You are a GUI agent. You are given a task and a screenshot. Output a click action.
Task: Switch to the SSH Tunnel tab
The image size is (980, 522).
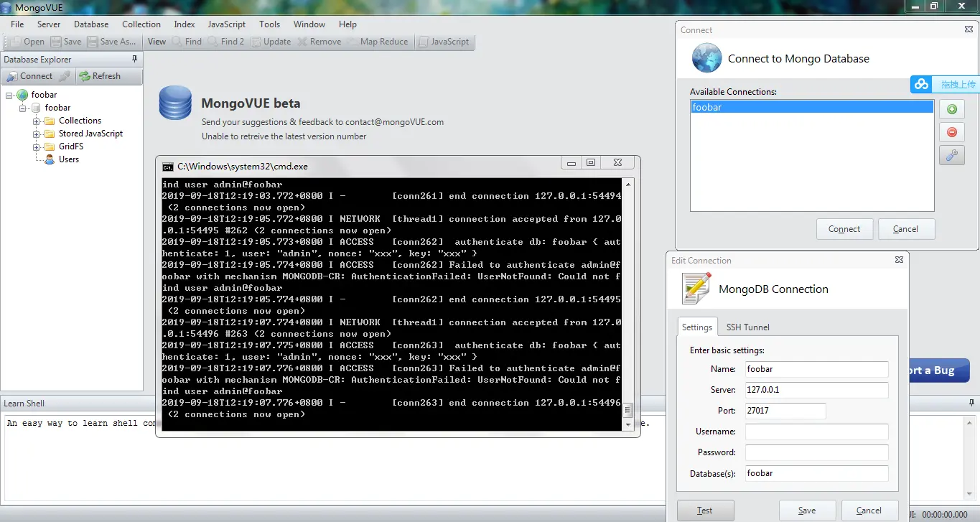click(747, 327)
